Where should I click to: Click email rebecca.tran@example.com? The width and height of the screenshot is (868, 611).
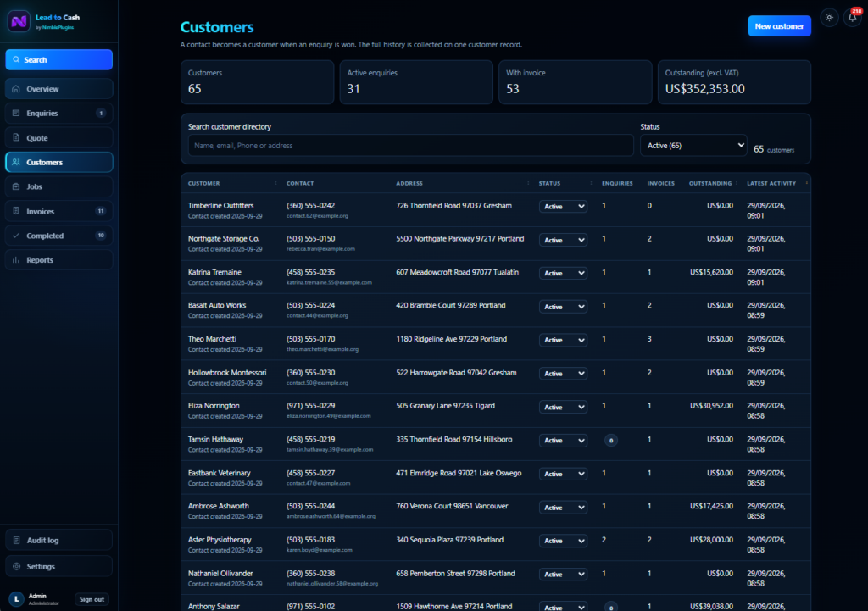(x=320, y=249)
